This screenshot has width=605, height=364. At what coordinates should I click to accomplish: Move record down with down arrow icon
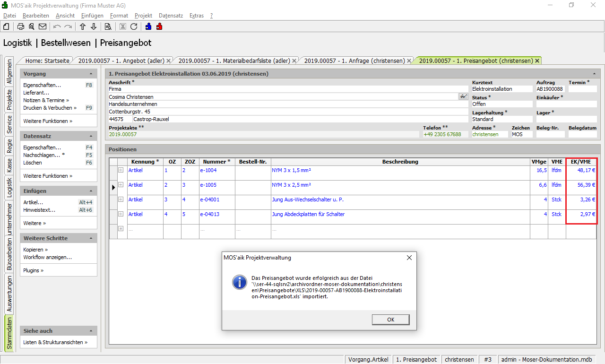point(94,26)
